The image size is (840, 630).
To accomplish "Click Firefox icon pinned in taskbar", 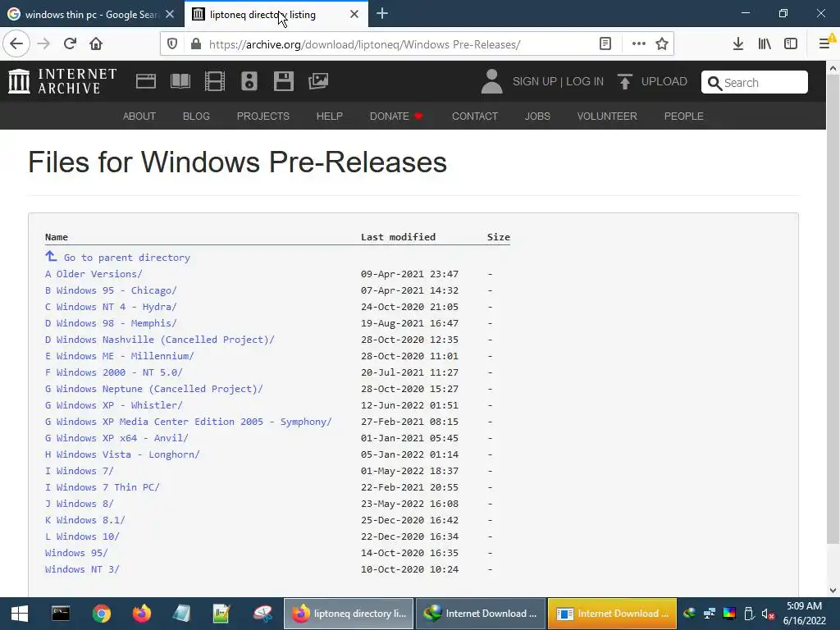I will coord(142,614).
